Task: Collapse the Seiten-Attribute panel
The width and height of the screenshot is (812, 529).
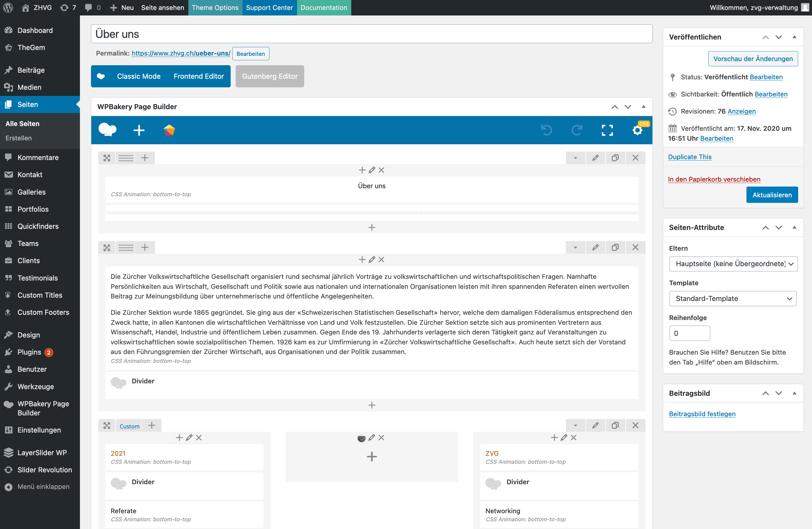Action: pos(794,227)
